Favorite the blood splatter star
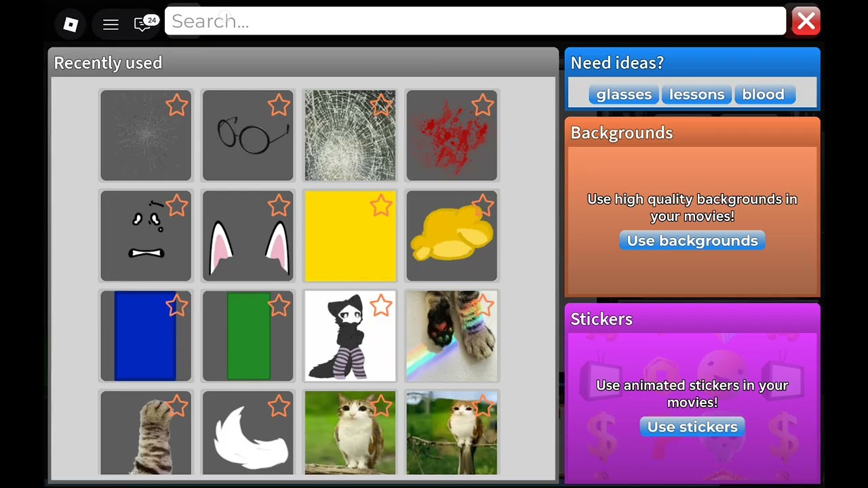Screen dimensions: 868x488 (x=483, y=105)
